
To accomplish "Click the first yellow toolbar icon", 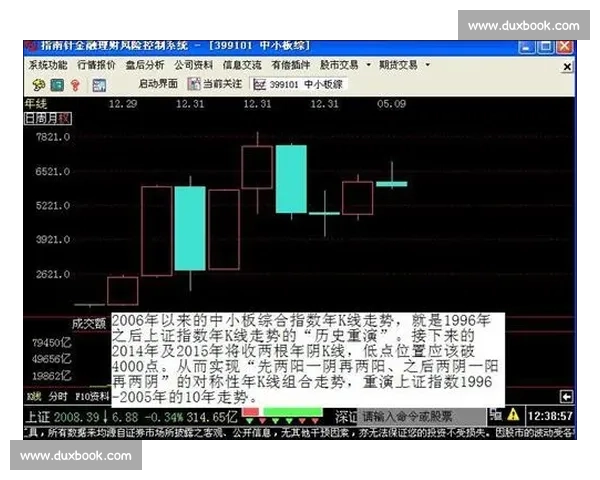I will (39, 85).
